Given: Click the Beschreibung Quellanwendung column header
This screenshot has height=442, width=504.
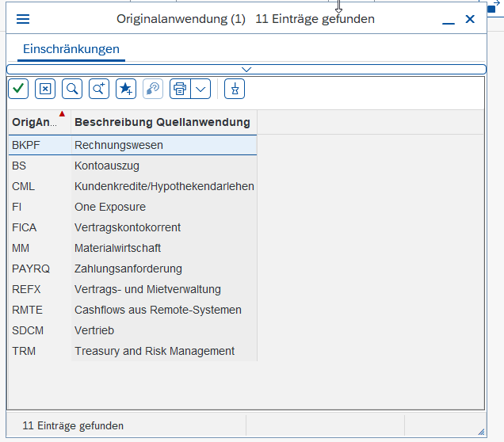Looking at the screenshot, I should (162, 122).
